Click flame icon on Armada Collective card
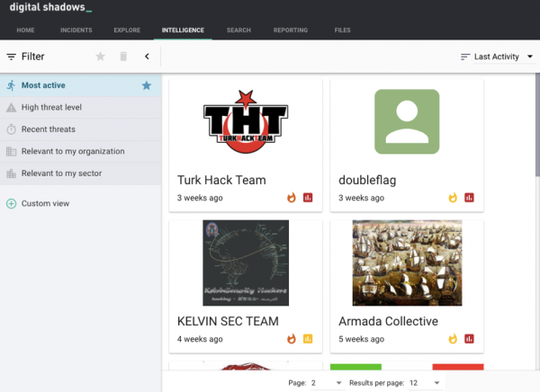Screen dimensions: 540x392 [x=453, y=339]
